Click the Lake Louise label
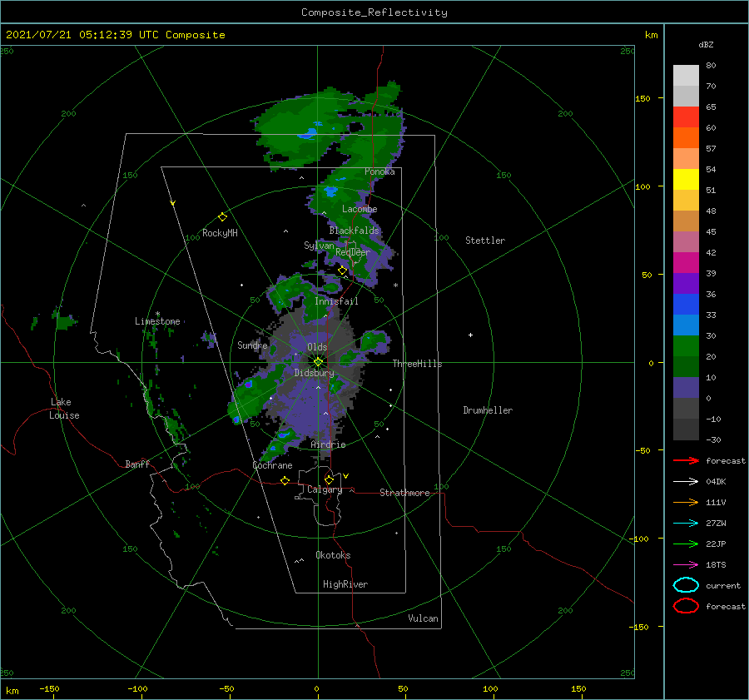Image resolution: width=749 pixels, height=700 pixels. click(64, 409)
